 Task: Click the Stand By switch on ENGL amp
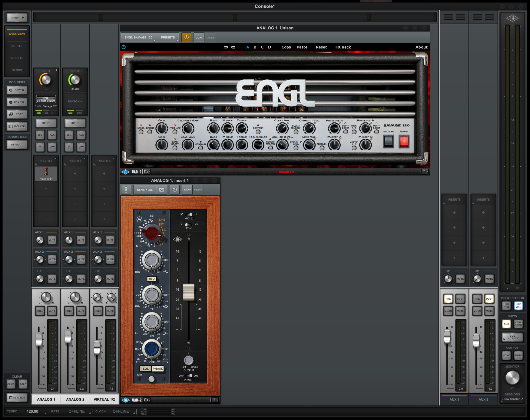[389, 141]
